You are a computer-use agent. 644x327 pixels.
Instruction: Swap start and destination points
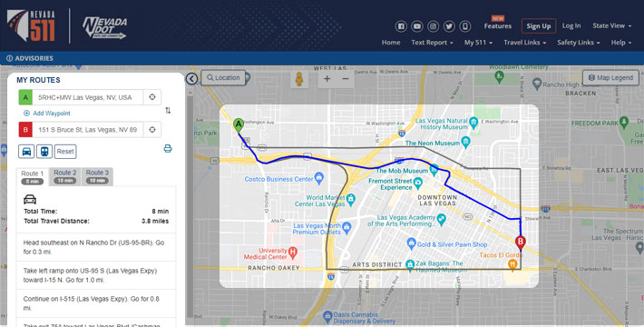(x=168, y=110)
